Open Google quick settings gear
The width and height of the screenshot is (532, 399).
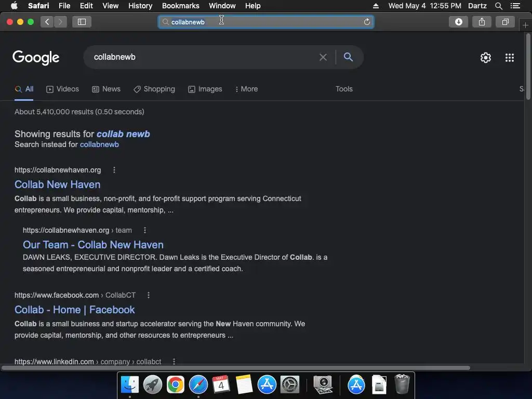[x=486, y=58]
